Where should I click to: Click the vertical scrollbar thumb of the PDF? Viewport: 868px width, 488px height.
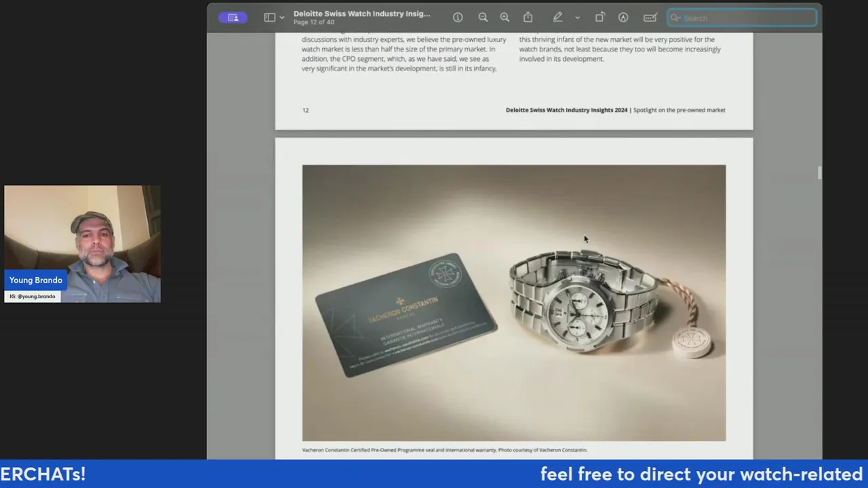click(819, 173)
